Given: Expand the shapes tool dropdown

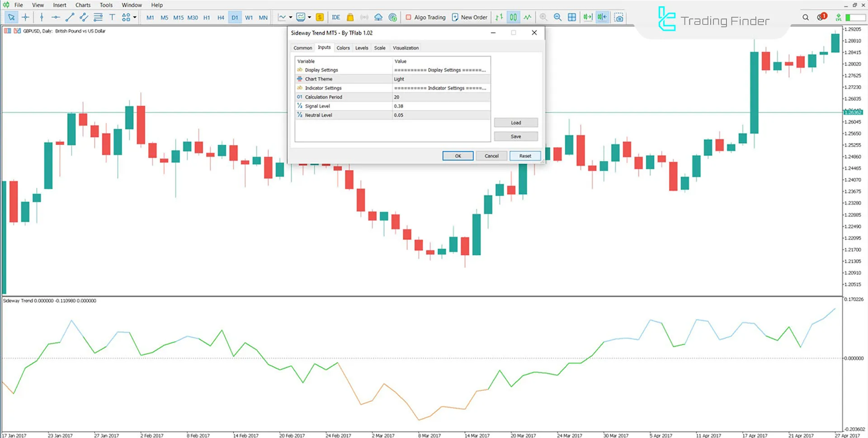Looking at the screenshot, I should pos(134,17).
